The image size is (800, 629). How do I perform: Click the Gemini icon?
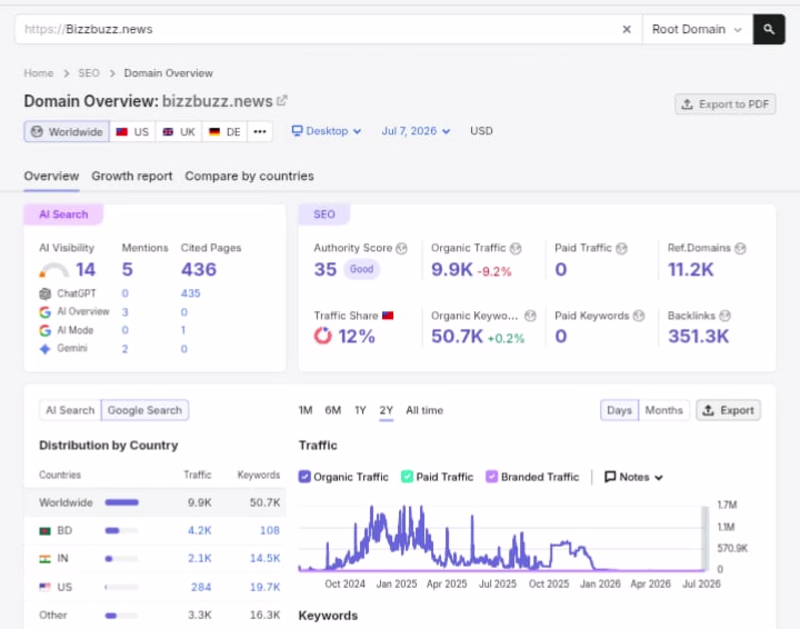click(45, 349)
